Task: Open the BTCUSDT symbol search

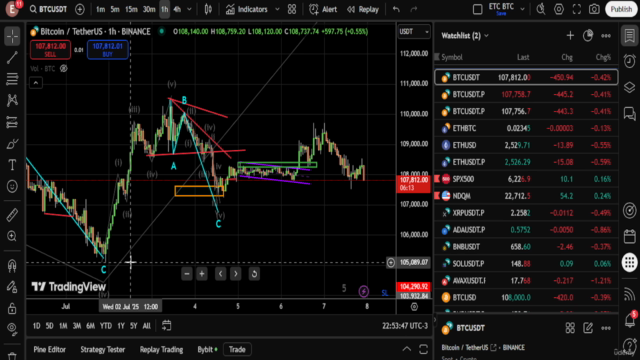Action: point(48,9)
